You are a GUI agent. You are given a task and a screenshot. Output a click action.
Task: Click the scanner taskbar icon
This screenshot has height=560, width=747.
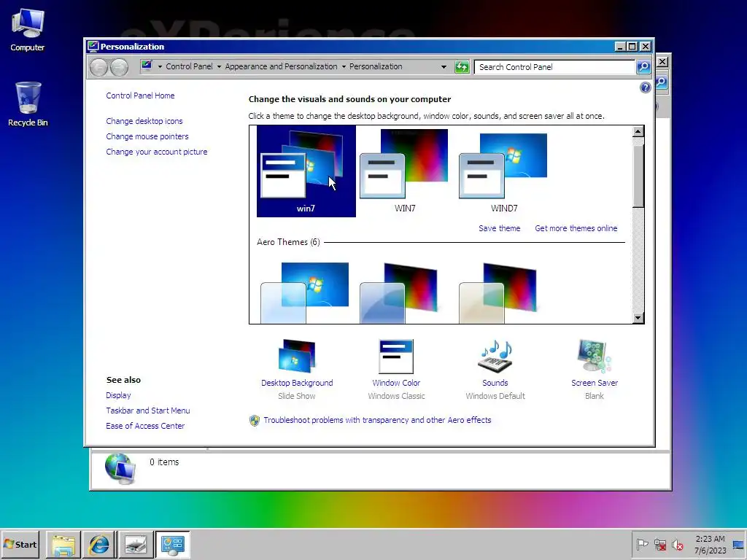(x=136, y=545)
